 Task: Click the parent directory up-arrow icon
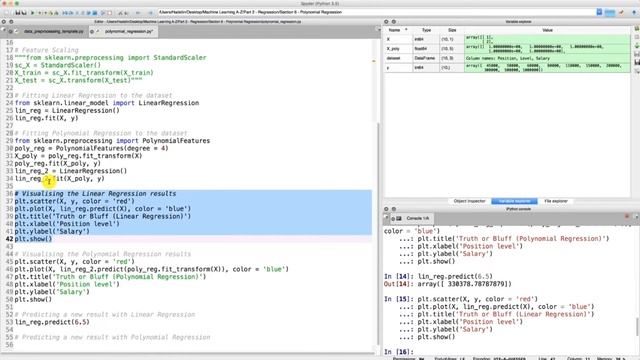tap(634, 13)
